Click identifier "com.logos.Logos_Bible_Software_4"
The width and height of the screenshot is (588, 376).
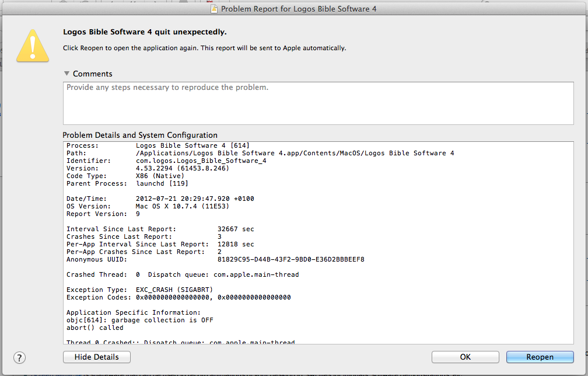pos(201,161)
